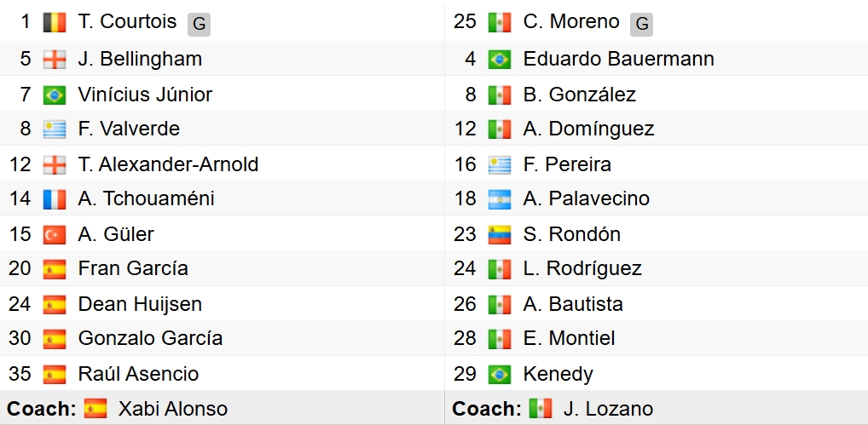Click the Brazil flag beside Vinícius Júnior

[x=55, y=95]
